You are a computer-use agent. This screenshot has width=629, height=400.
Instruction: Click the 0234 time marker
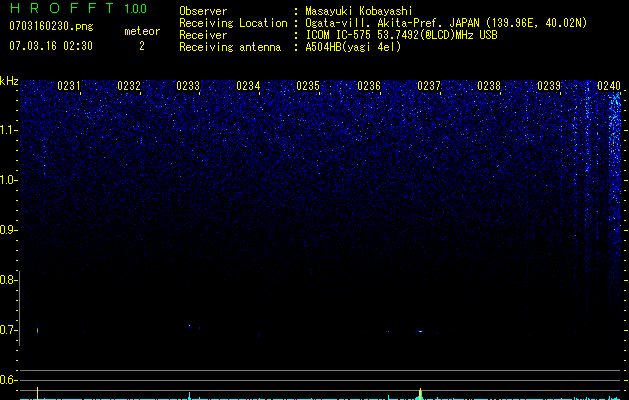tap(248, 85)
